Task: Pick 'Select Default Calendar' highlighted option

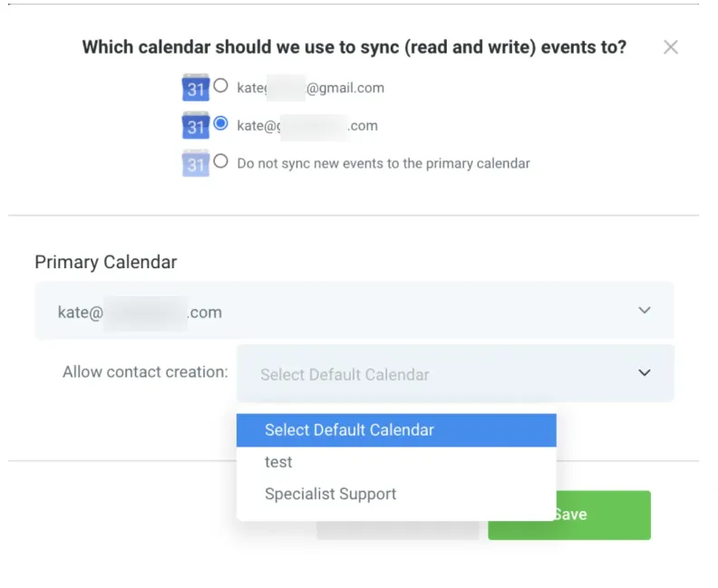Action: click(396, 430)
